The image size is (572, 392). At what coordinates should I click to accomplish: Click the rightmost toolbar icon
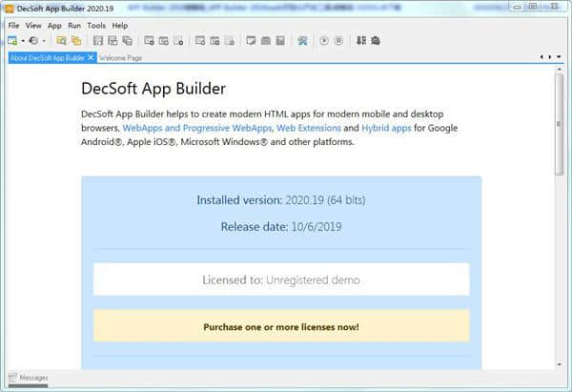[375, 41]
